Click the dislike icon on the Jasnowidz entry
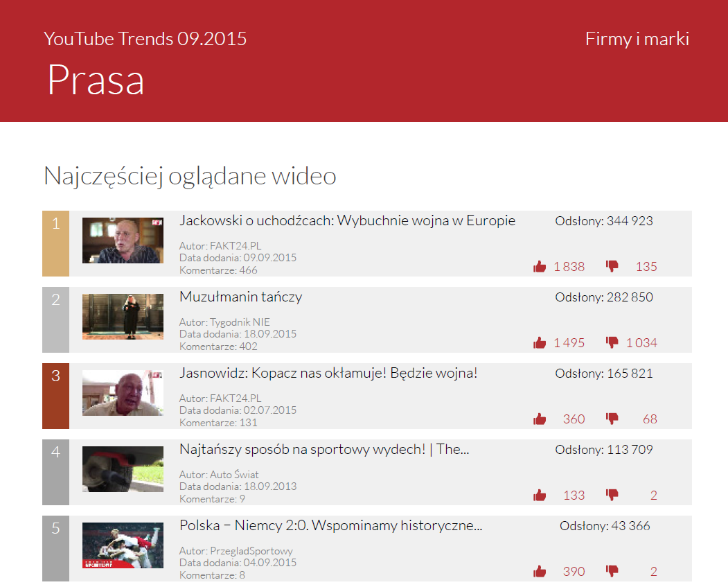Image resolution: width=728 pixels, height=587 pixels. point(612,418)
